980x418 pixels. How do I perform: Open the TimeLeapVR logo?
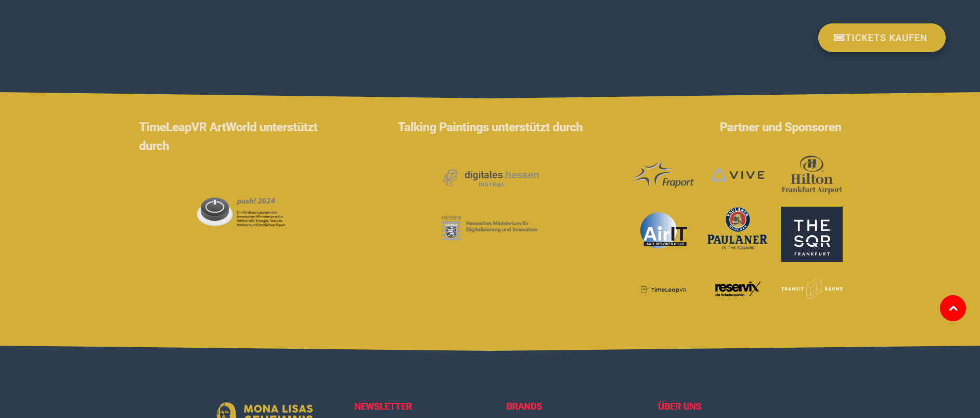click(x=663, y=289)
